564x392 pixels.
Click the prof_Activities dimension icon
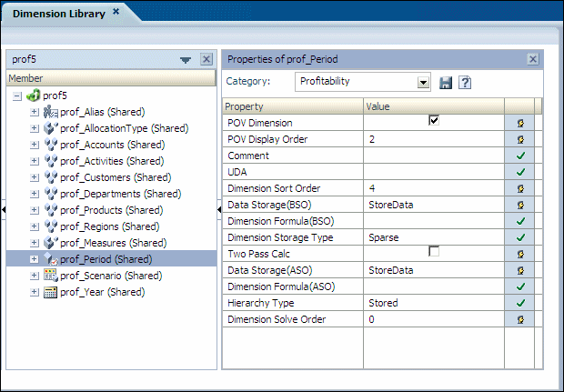[50, 161]
